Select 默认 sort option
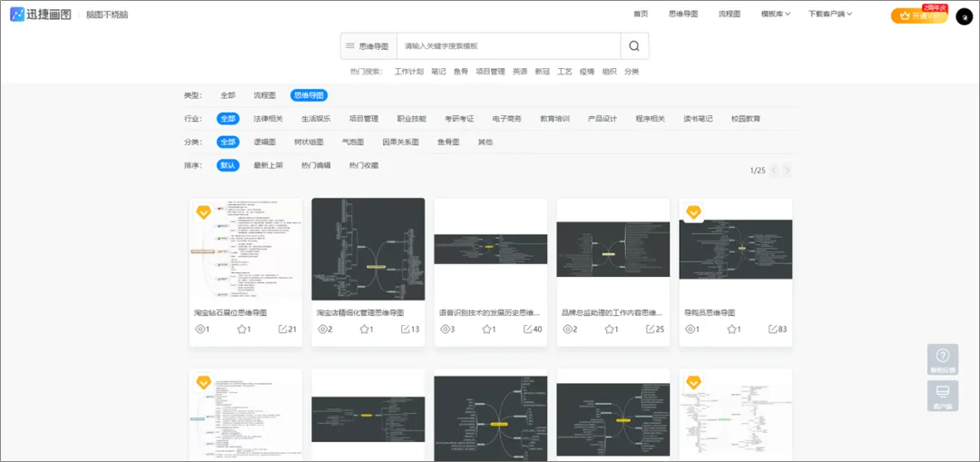The image size is (980, 462). coord(228,166)
